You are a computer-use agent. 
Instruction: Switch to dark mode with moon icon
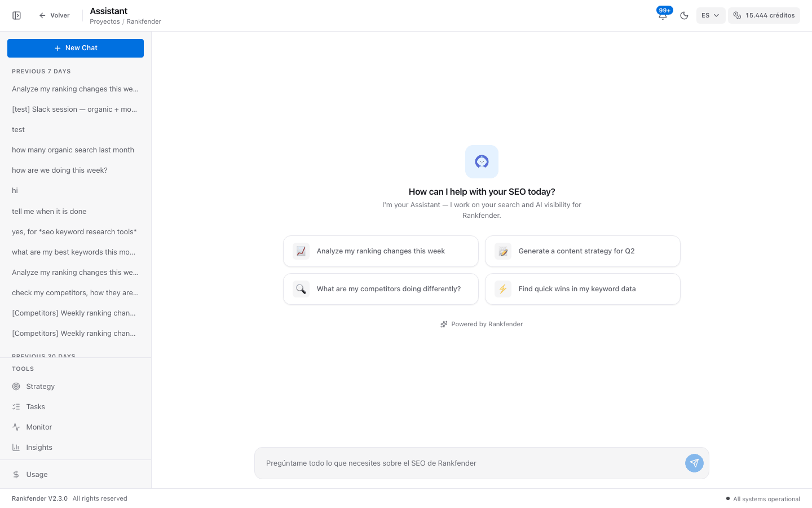(684, 16)
